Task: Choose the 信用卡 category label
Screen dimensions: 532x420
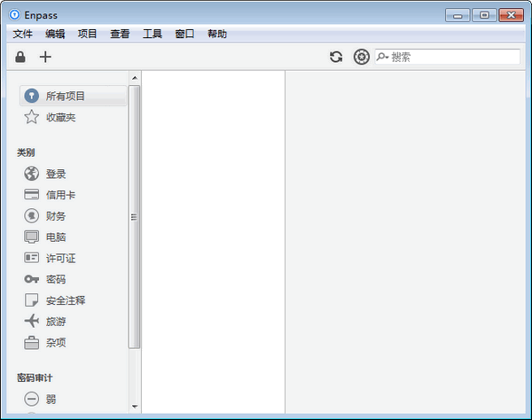Action: click(60, 195)
